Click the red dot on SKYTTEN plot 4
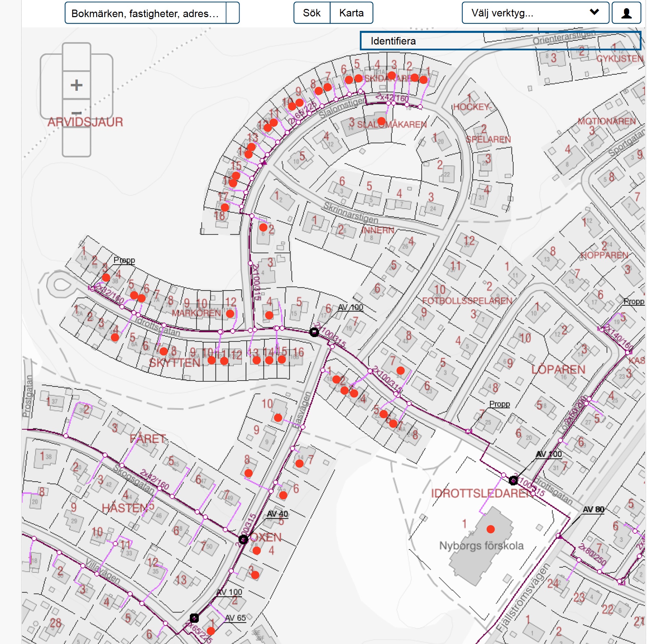647x644 pixels. click(115, 337)
